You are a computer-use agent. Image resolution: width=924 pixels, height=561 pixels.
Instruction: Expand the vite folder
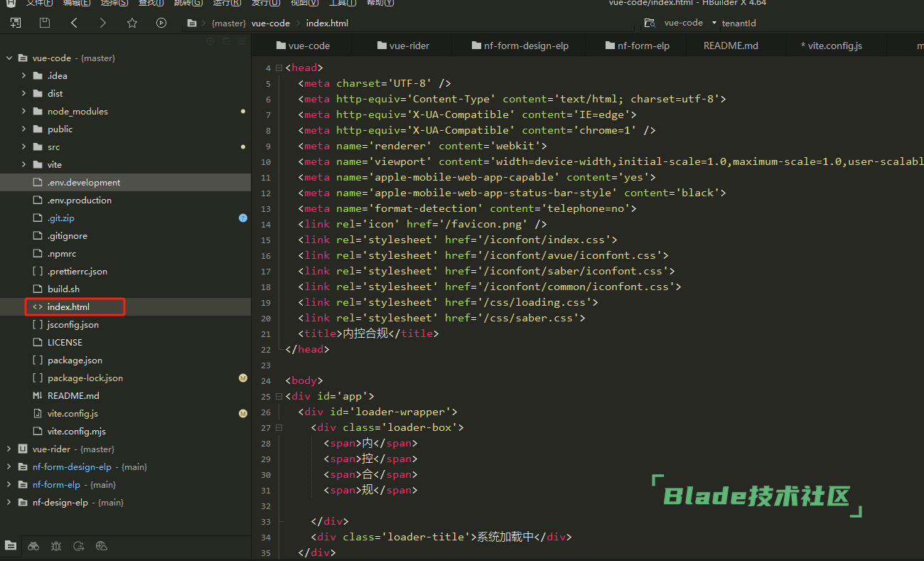[23, 165]
